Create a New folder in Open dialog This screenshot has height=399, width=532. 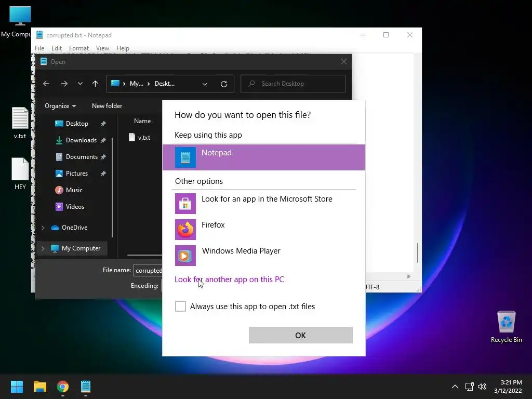point(107,106)
